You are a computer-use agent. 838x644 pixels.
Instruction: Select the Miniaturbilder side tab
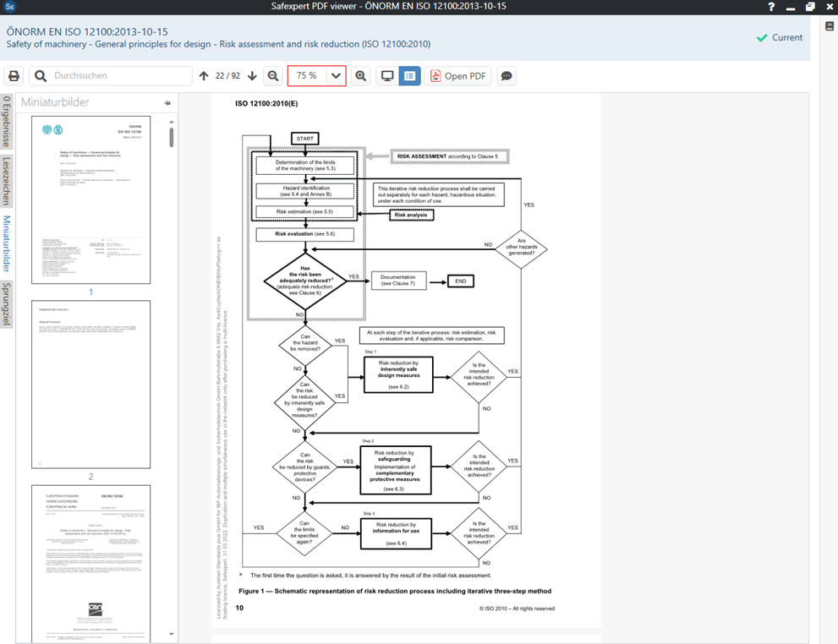pyautogui.click(x=7, y=243)
